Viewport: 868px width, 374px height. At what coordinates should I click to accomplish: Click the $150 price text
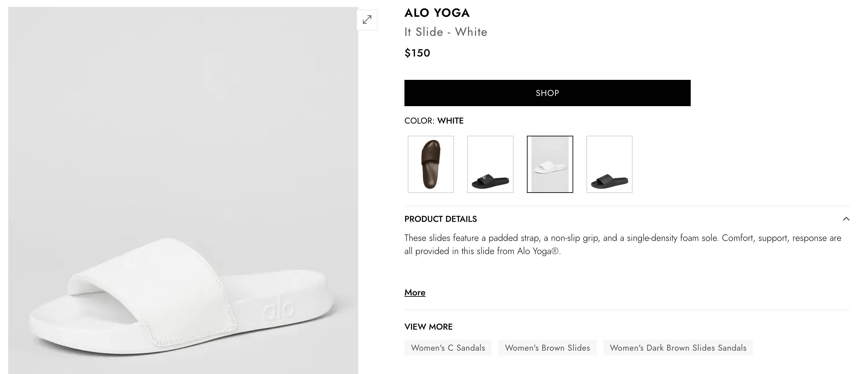417,53
